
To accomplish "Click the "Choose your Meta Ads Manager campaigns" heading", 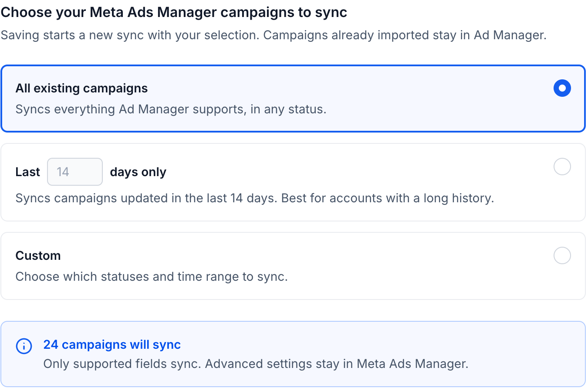I will click(174, 12).
